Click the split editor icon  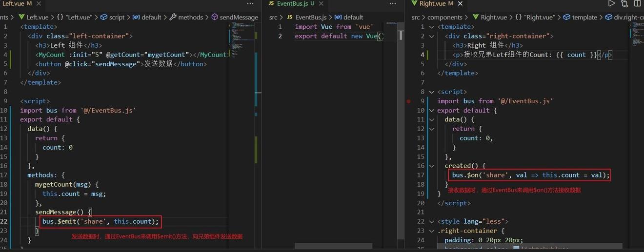(637, 3)
